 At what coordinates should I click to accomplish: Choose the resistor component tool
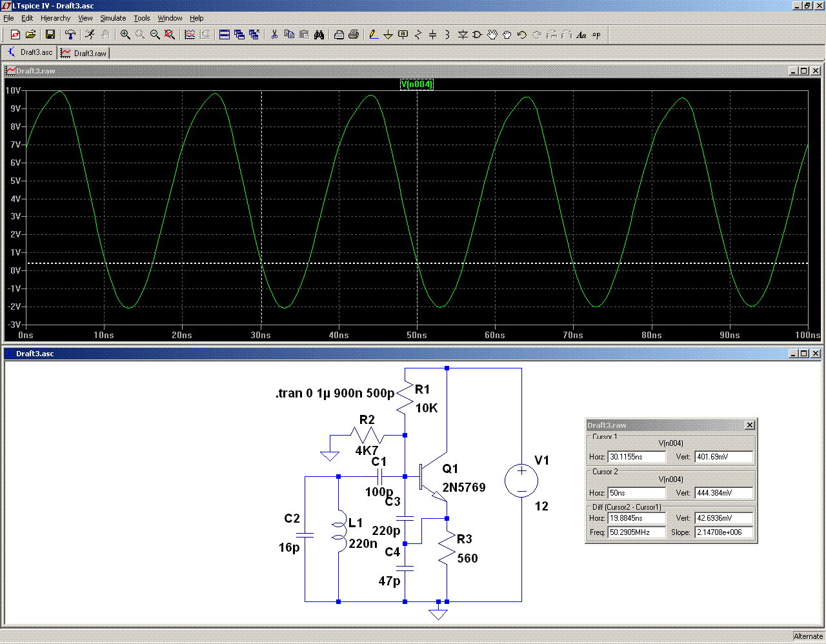(418, 35)
